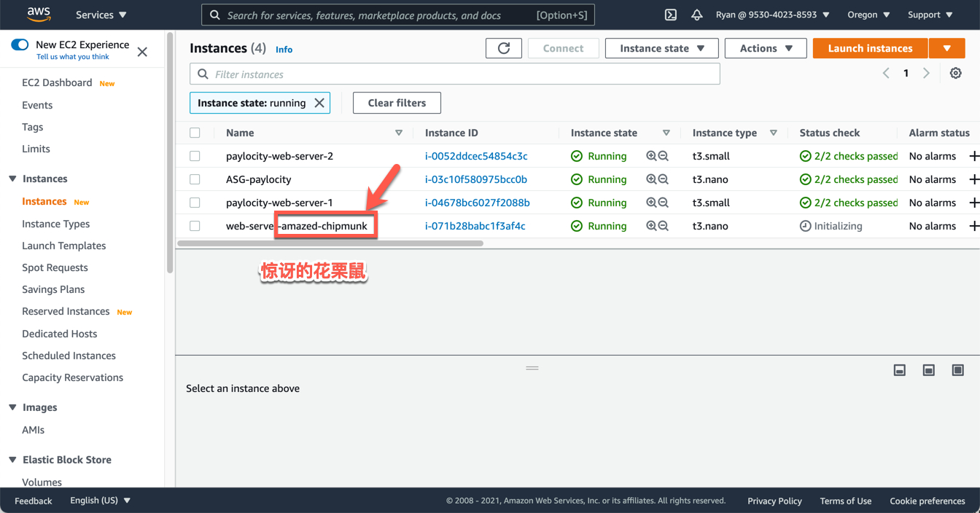Viewport: 980px width, 513px height.
Task: Go to the AWS home logo
Action: [x=39, y=15]
